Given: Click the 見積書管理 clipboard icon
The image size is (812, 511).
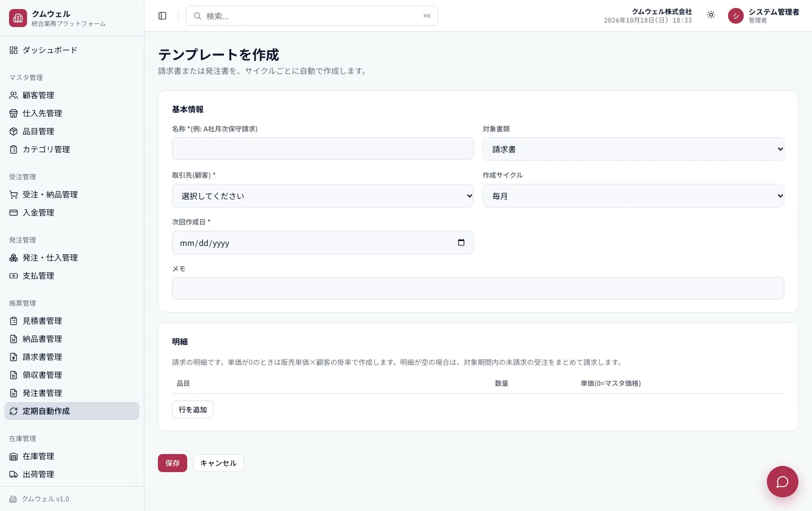Looking at the screenshot, I should 14,321.
